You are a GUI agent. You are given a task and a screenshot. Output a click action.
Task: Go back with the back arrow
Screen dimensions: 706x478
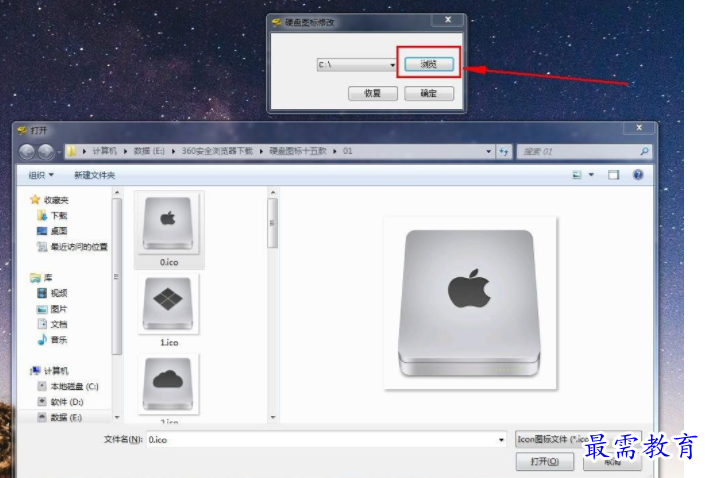pos(27,152)
